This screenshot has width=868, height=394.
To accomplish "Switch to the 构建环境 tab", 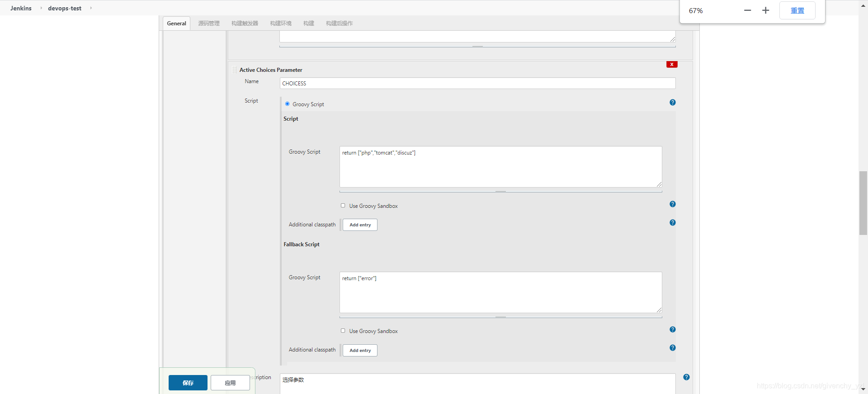I will [x=281, y=23].
